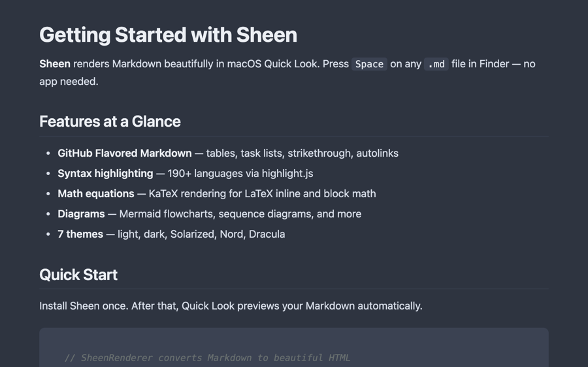Click the word "highlight.js" in the list
The image size is (588, 367).
pyautogui.click(x=287, y=174)
